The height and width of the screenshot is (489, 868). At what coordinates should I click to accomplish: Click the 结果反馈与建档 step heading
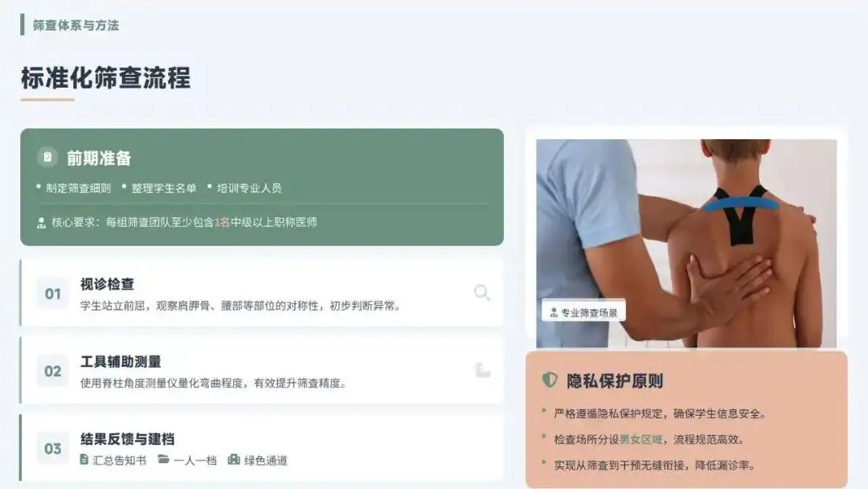[127, 439]
